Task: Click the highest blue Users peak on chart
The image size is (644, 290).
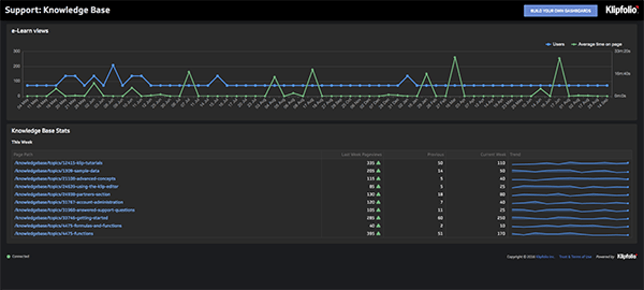Action: tap(113, 65)
